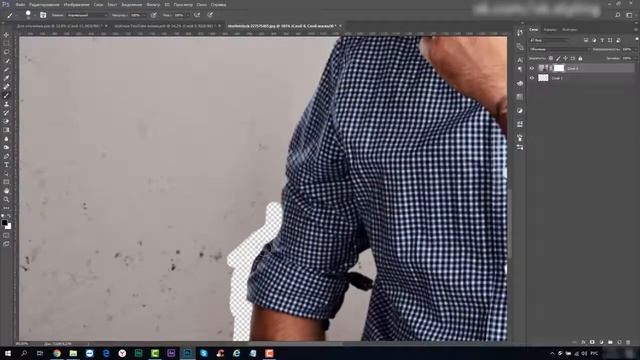This screenshot has width=640, height=360.
Task: Select the History Brush tool
Action: coord(6,113)
